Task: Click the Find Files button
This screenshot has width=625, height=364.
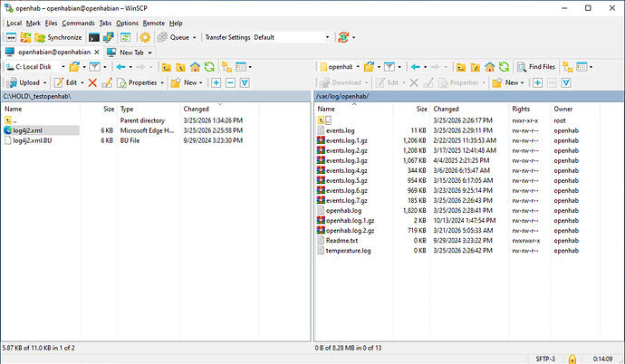Action: point(536,67)
